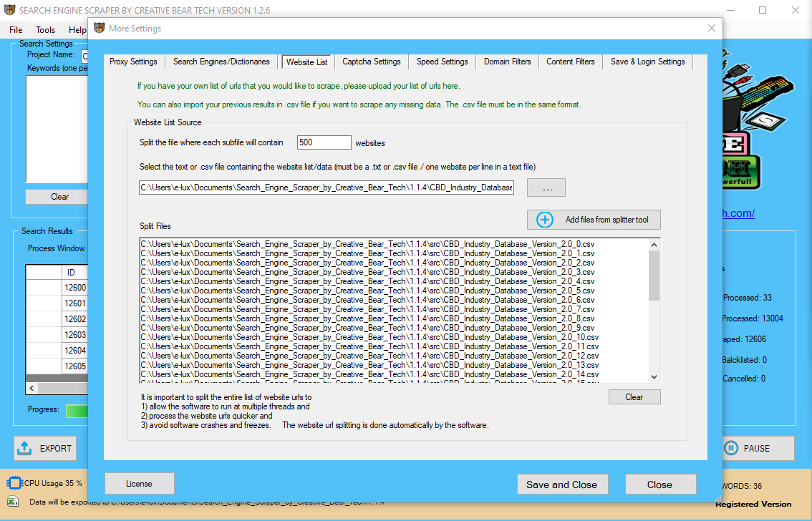Image resolution: width=812 pixels, height=521 pixels.
Task: Open the Proxy Settings tab
Action: click(x=133, y=62)
